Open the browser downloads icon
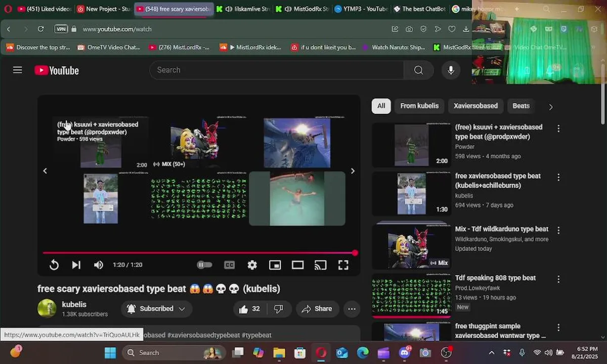607x364 pixels. [x=466, y=29]
